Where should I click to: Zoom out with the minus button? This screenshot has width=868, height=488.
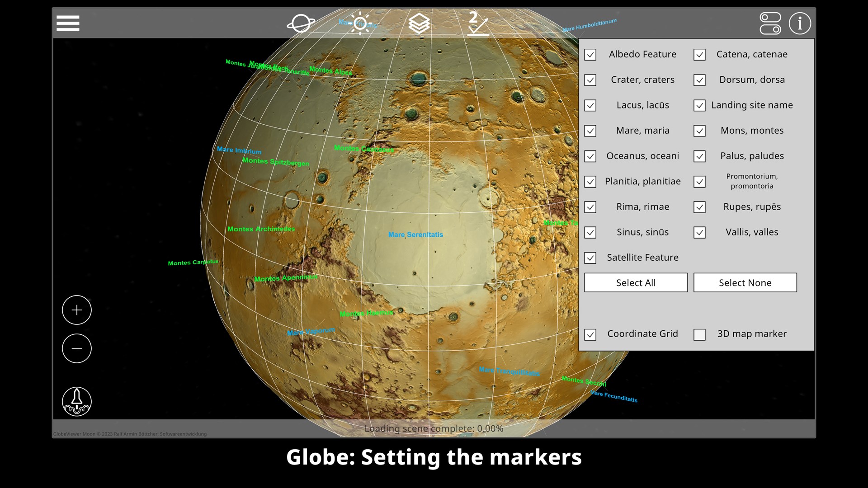pos(77,348)
